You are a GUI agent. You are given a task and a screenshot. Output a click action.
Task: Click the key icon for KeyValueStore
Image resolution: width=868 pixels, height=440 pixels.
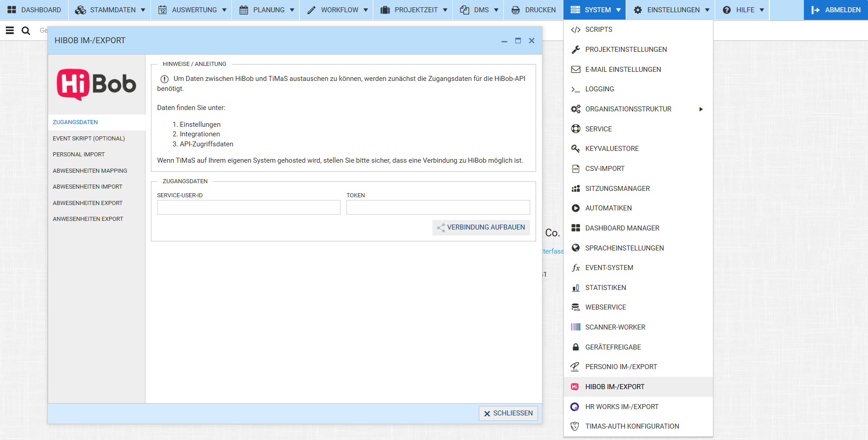click(576, 149)
